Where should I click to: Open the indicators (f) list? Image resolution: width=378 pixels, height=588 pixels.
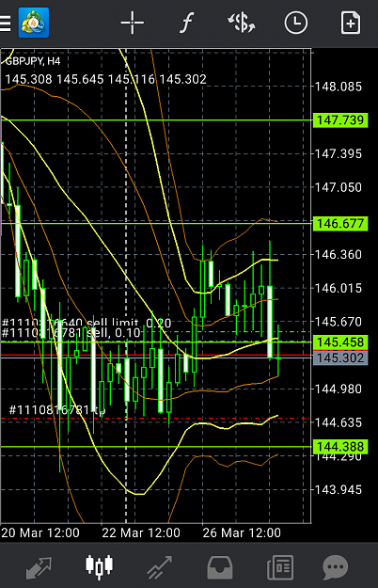point(186,23)
